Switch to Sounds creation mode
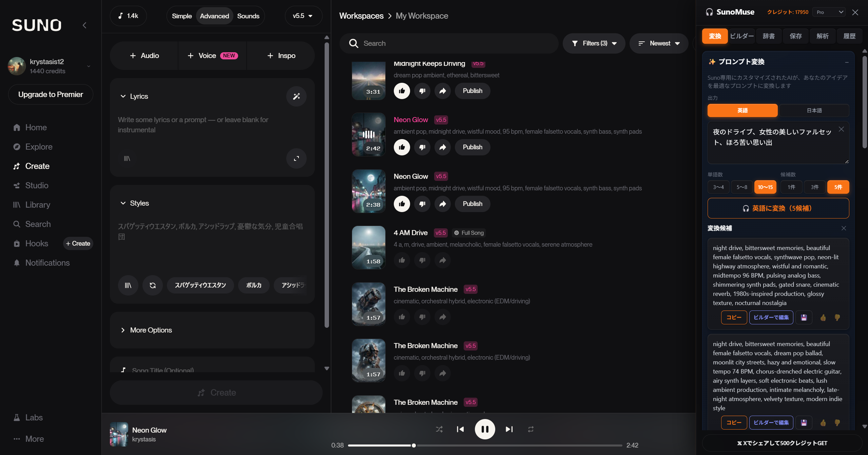This screenshot has height=455, width=868. pos(248,16)
